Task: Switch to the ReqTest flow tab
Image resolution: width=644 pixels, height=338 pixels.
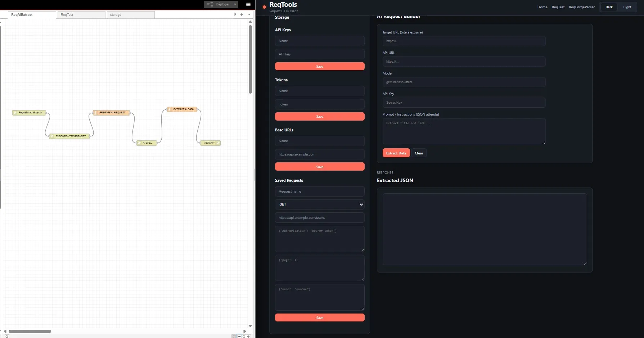Action: pos(67,15)
